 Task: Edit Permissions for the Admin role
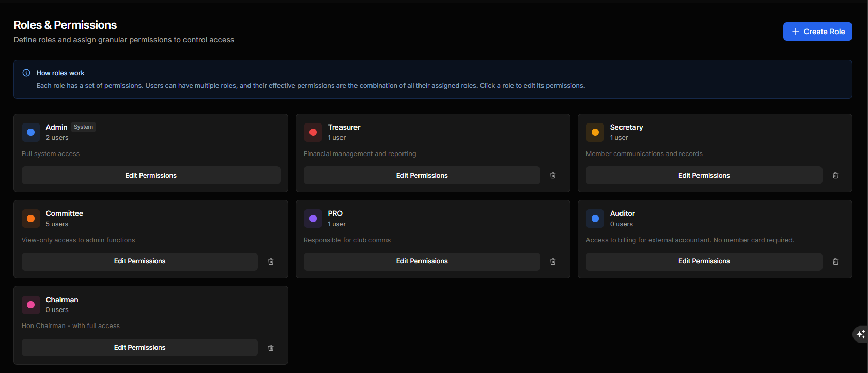point(151,176)
